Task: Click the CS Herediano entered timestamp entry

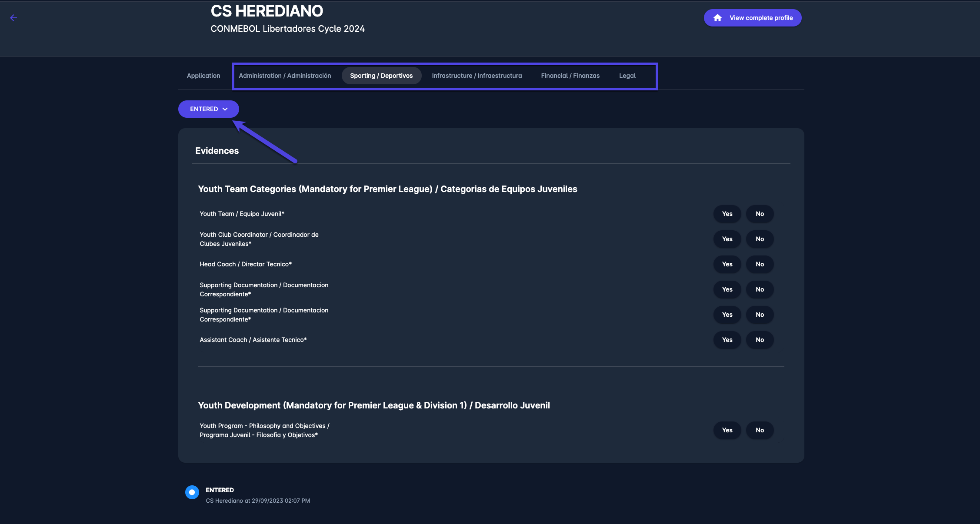Action: [x=257, y=501]
